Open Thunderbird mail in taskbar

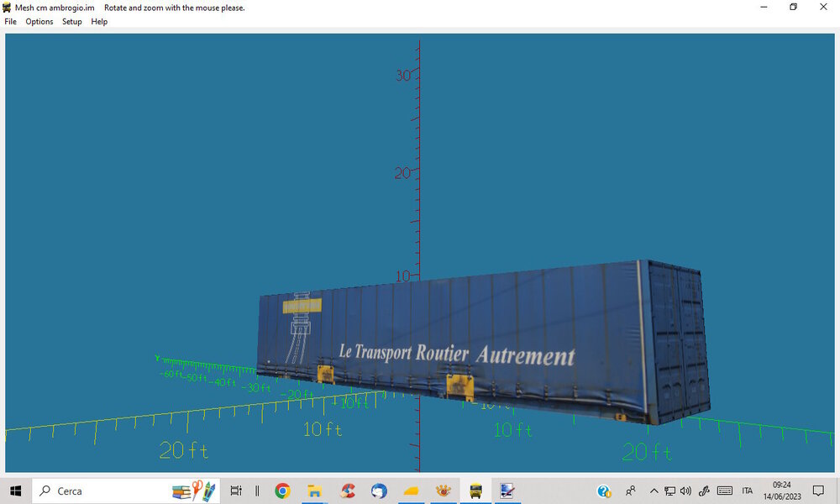coord(379,491)
